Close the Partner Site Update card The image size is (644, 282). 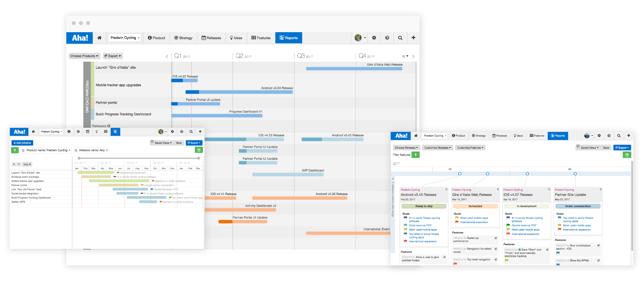(601, 189)
